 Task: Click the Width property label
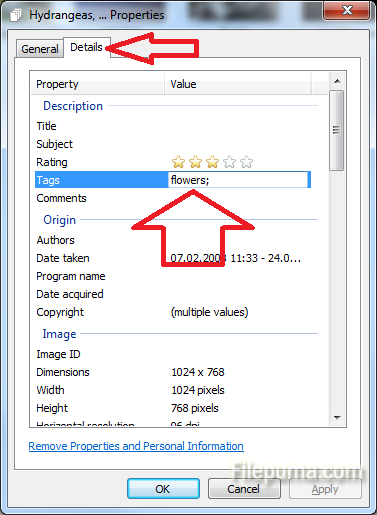(x=50, y=390)
